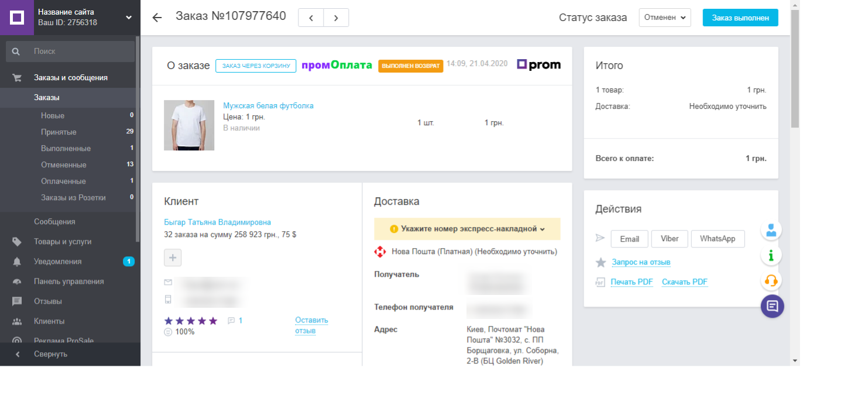Click the Оставить отзыв link
Viewport: 868px width, 402px height.
[311, 325]
